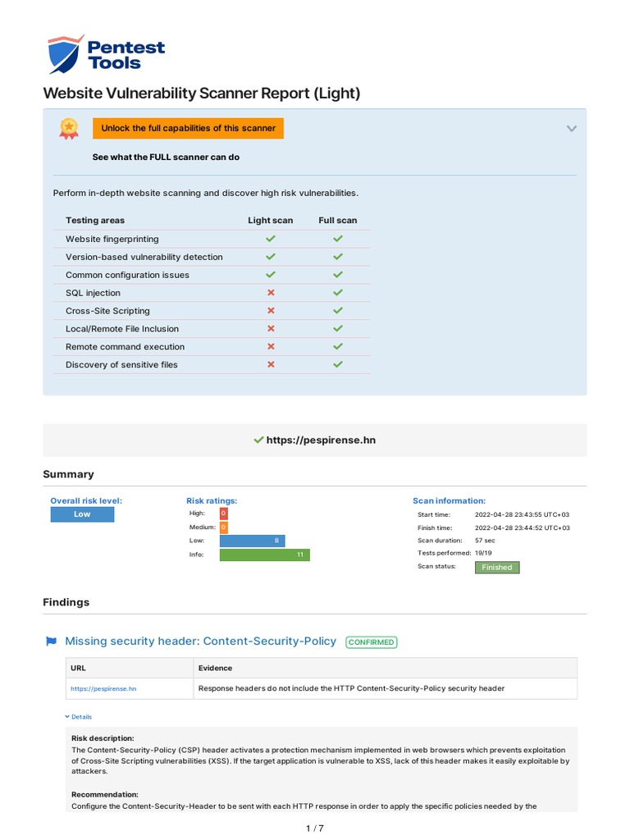Click Light scan red X for SQL injection
Viewport: 630px width, 840px height.
(x=271, y=293)
